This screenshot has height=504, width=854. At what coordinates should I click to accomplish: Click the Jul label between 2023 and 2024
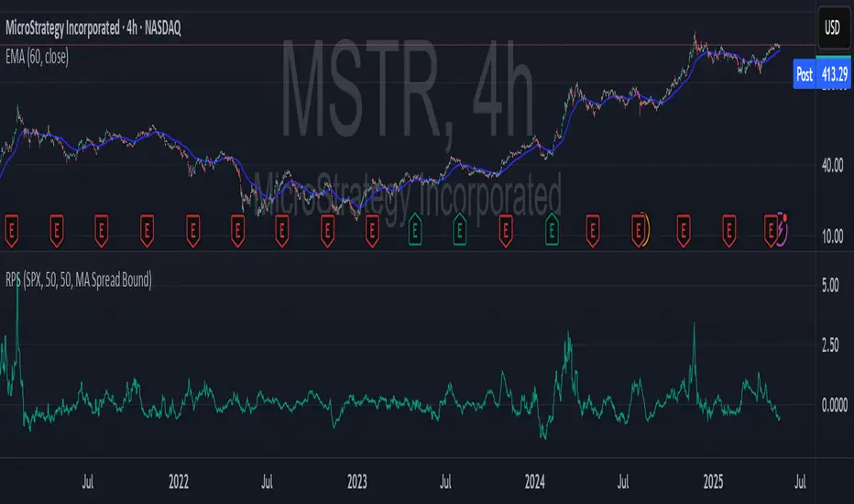tap(445, 482)
